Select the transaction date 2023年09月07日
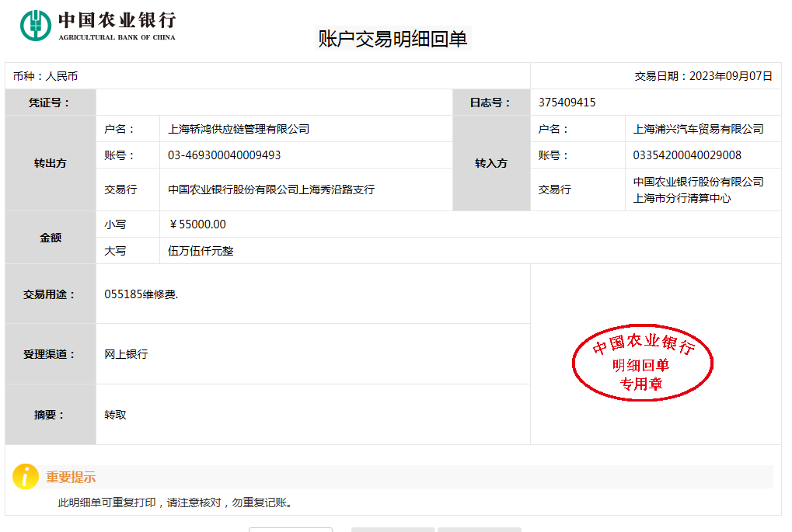 pyautogui.click(x=731, y=76)
